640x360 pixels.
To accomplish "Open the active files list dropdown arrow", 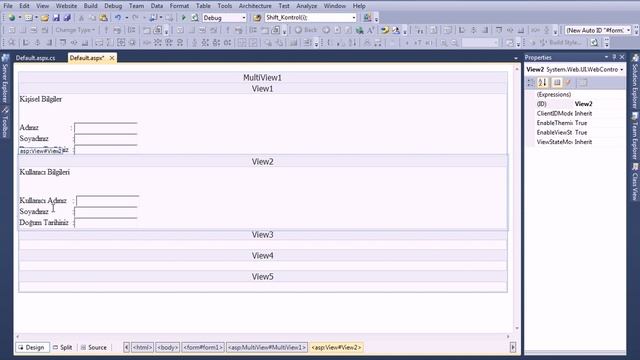I will (516, 58).
